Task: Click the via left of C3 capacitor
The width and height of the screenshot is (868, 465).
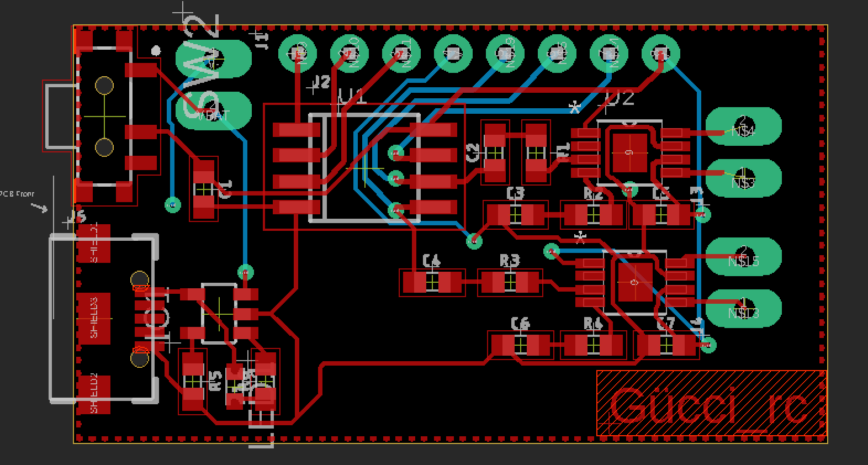Action: (x=474, y=241)
